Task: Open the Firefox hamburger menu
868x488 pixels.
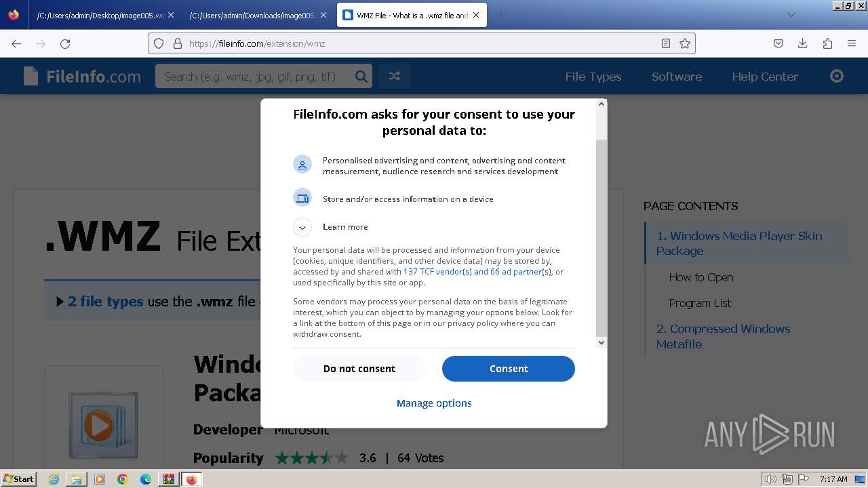Action: [852, 43]
